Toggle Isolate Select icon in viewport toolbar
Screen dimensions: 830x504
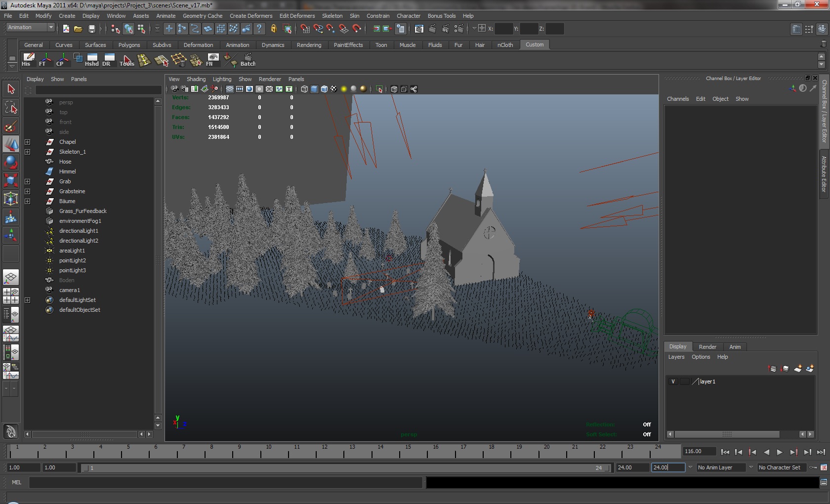pos(379,89)
